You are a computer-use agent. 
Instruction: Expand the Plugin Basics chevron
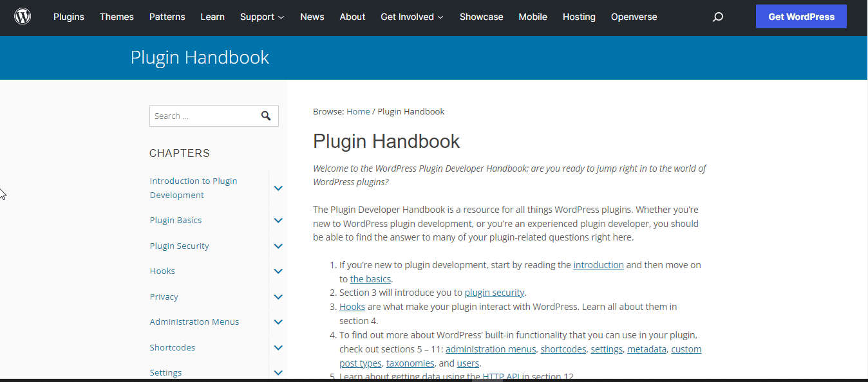[278, 221]
